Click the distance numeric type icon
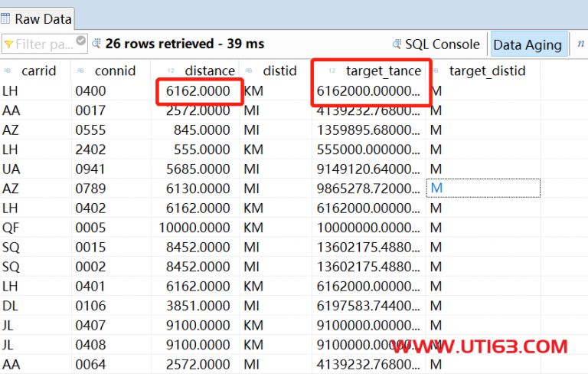The width and height of the screenshot is (588, 374). point(171,71)
